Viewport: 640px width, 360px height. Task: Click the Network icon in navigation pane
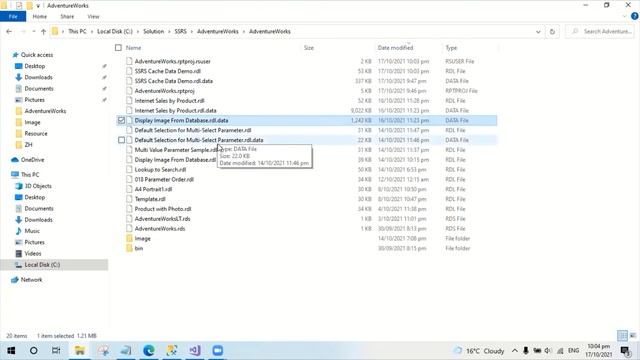15,280
